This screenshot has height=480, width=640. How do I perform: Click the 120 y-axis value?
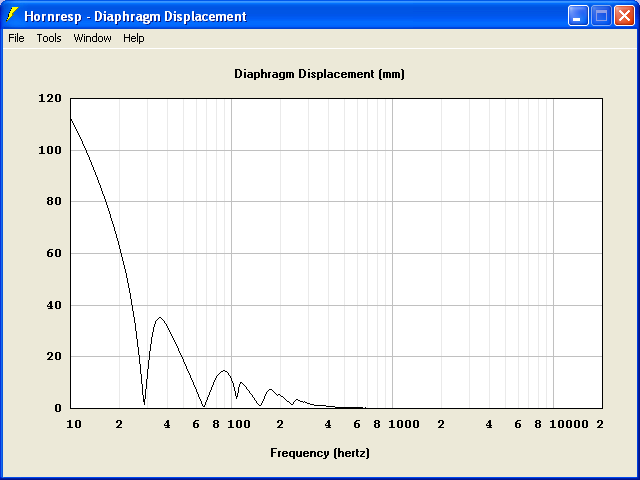pos(50,98)
